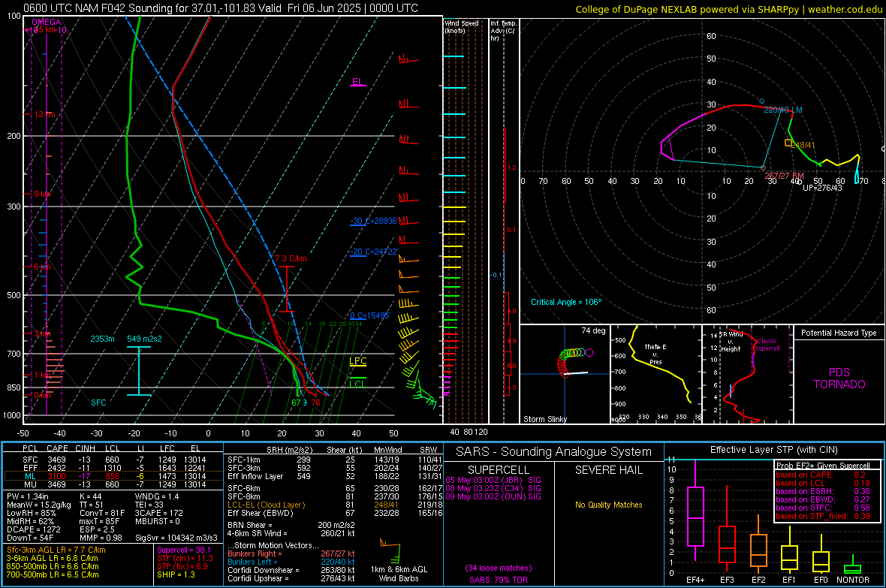Click the sounding title with the valid time
This screenshot has height=588, width=886.
221,8
